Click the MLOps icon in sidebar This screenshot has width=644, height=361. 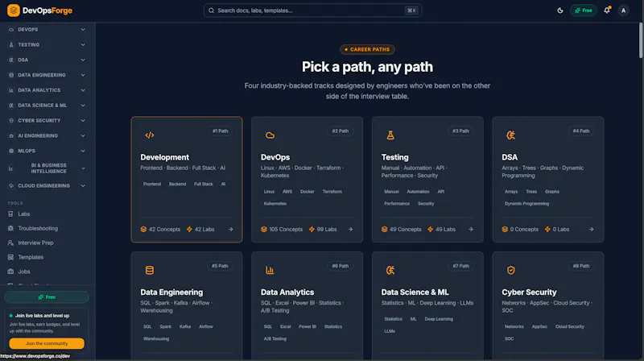point(11,151)
